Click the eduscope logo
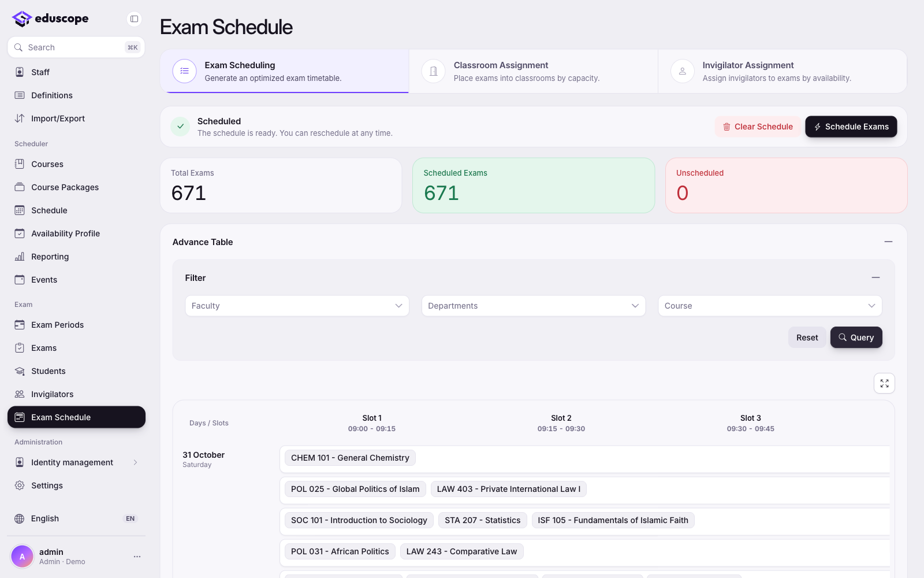The image size is (924, 578). (x=50, y=18)
